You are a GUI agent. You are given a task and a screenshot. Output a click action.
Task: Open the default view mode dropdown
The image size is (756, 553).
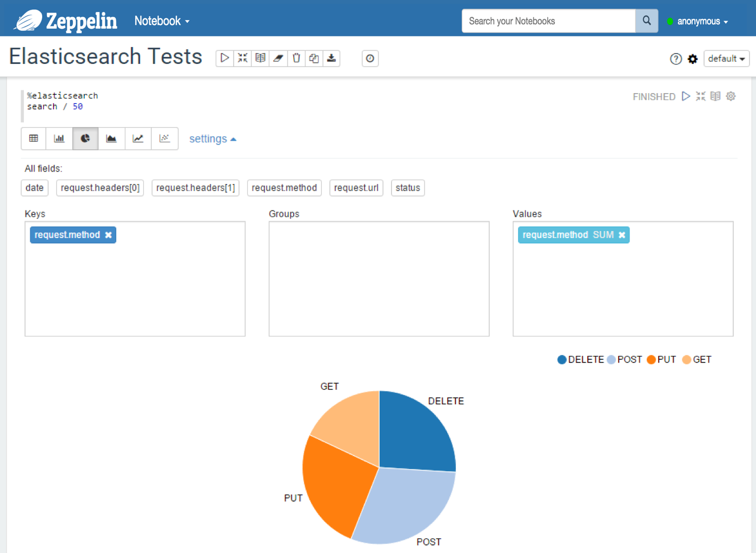pos(726,58)
